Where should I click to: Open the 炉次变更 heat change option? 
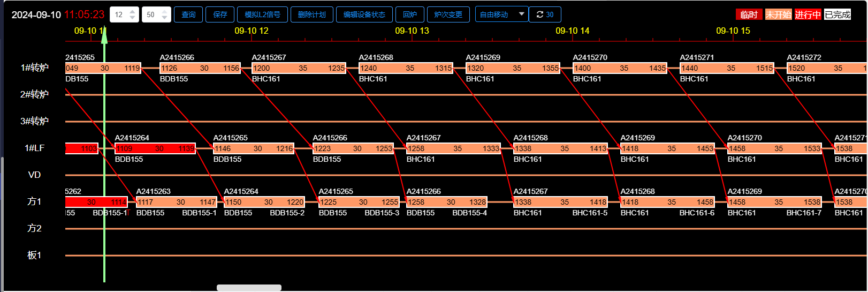tap(448, 14)
